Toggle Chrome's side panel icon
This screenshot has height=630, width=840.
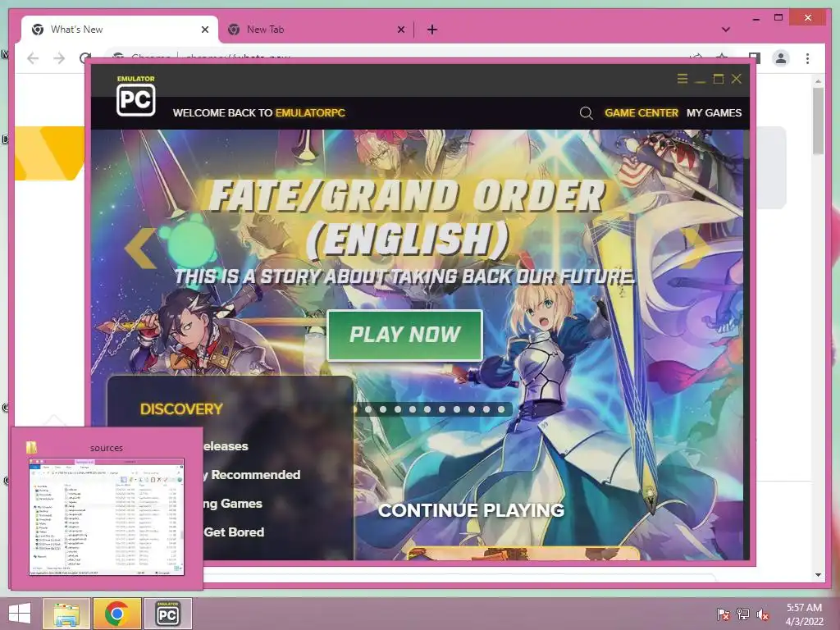point(755,58)
